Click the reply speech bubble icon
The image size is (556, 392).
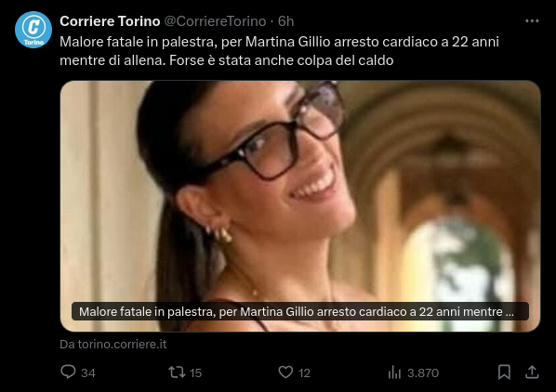click(x=68, y=372)
